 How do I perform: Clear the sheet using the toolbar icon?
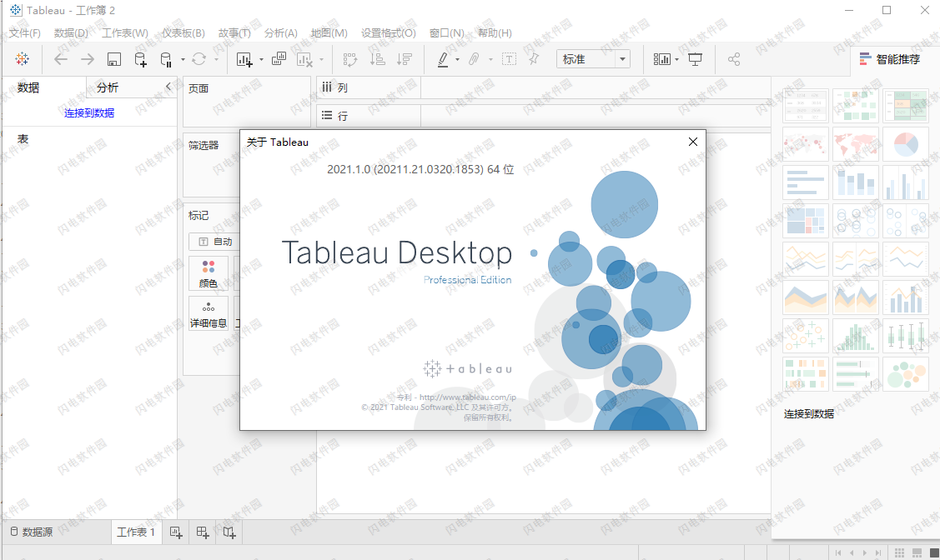(x=304, y=58)
